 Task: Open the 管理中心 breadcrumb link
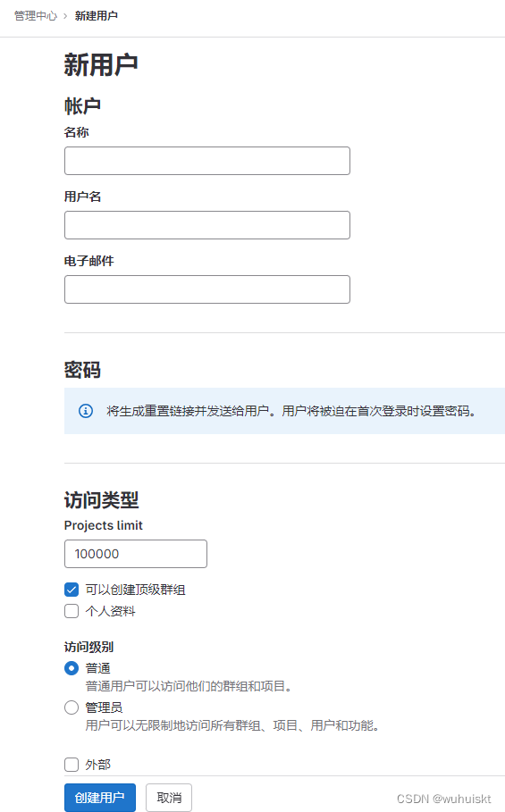point(35,16)
